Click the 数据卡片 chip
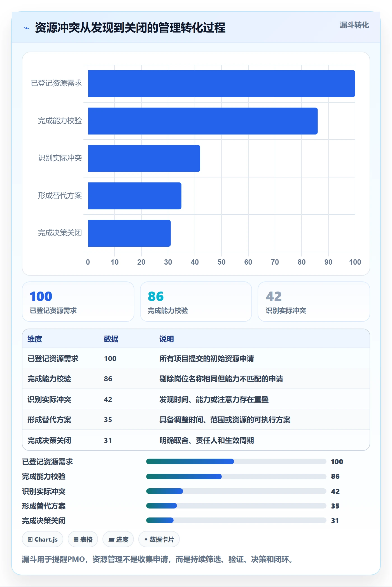This screenshot has height=587, width=392. tap(159, 539)
